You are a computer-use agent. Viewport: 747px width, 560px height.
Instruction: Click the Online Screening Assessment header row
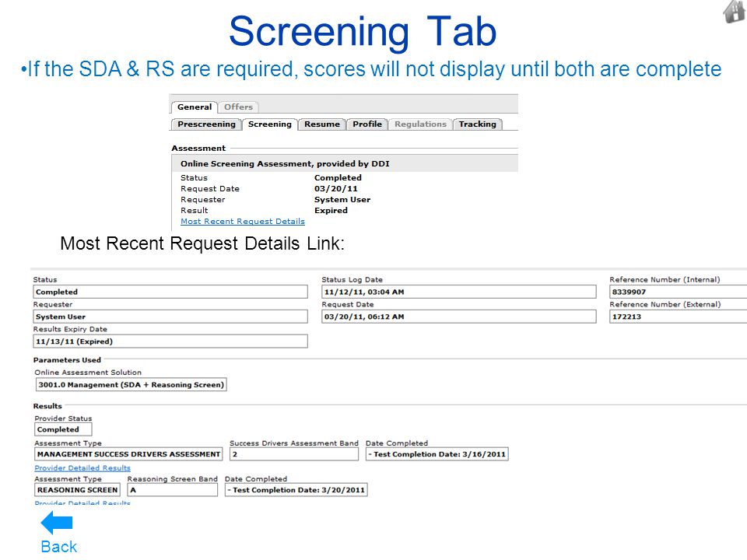click(345, 164)
